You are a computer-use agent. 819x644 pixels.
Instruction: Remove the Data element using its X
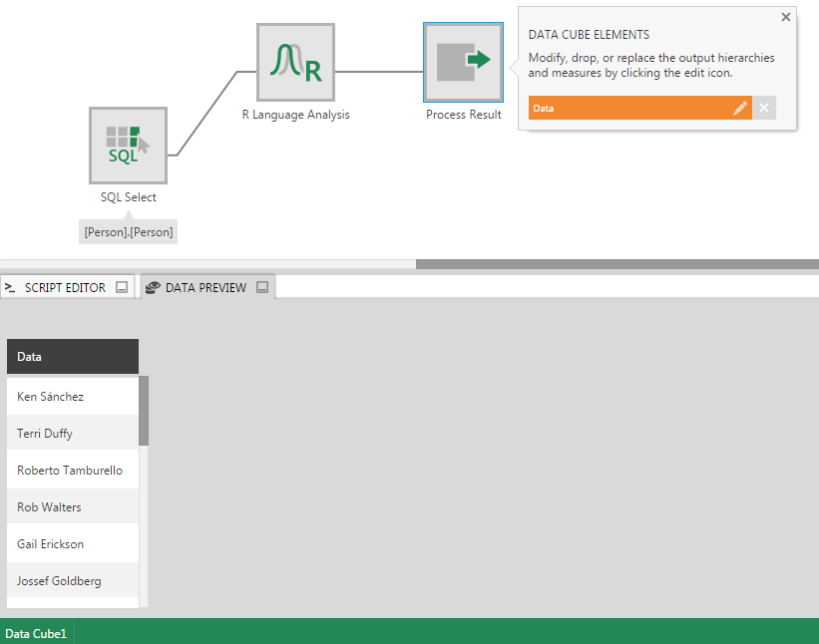[x=764, y=108]
